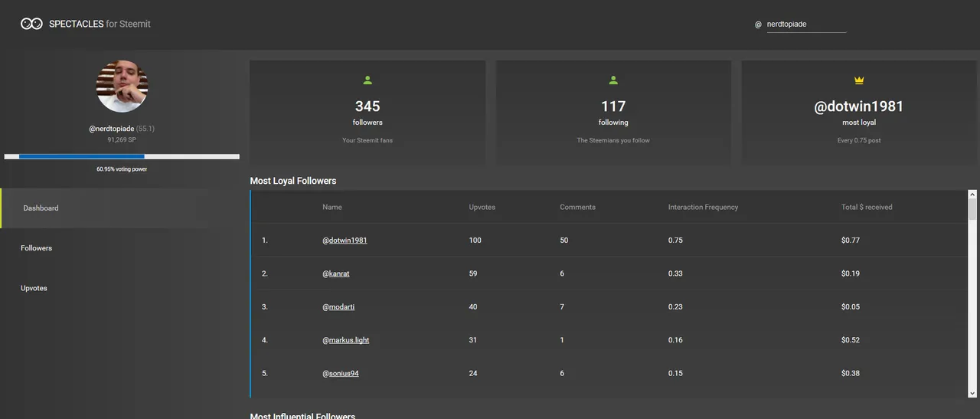Click the followers table scrollbar thumb
The image size is (980, 419).
[x=972, y=210]
